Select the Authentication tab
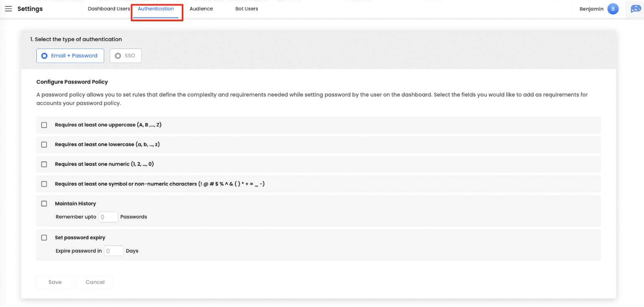Screen dimensions: 644x307 click(x=156, y=9)
